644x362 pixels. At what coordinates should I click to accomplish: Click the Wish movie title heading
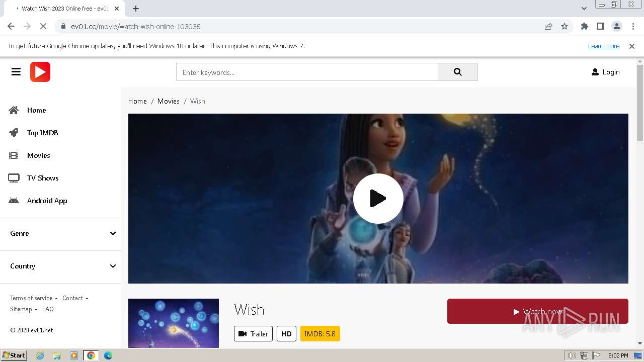[x=249, y=309]
